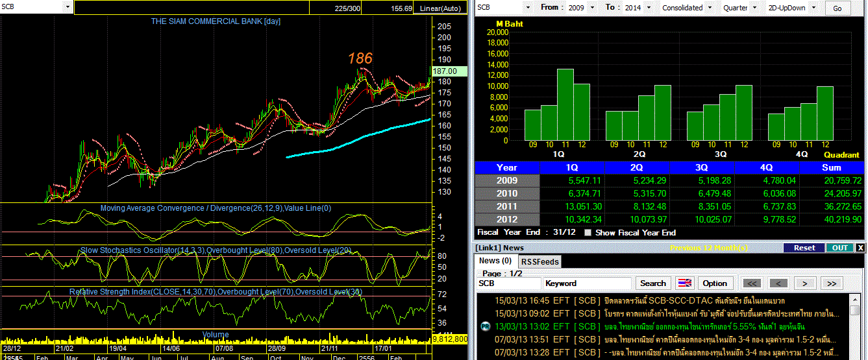Open the 2D-UpDown chart style dropdown

(x=814, y=8)
